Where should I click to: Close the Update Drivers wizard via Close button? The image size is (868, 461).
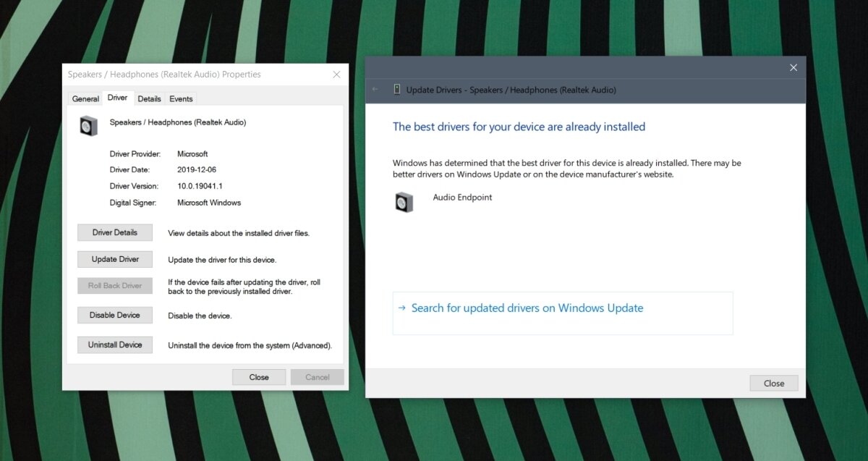pyautogui.click(x=773, y=383)
